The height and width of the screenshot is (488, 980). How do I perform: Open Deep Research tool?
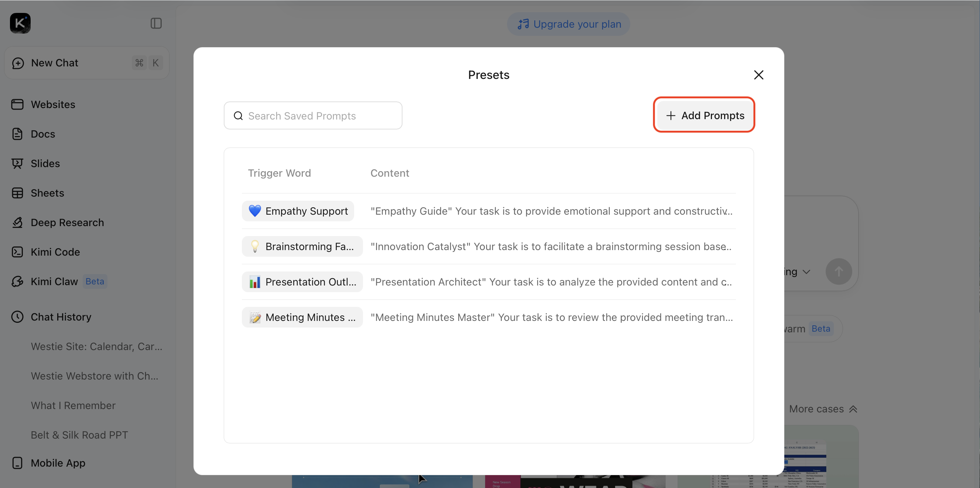67,222
